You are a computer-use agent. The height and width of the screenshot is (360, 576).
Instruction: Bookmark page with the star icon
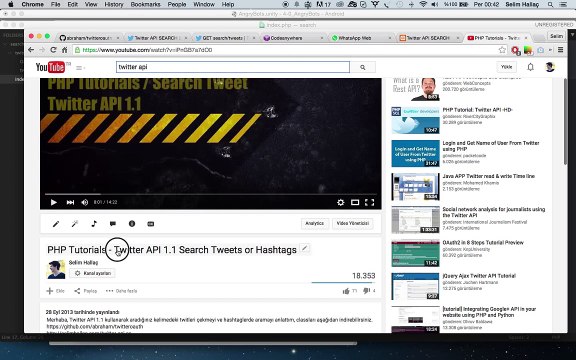coord(502,50)
